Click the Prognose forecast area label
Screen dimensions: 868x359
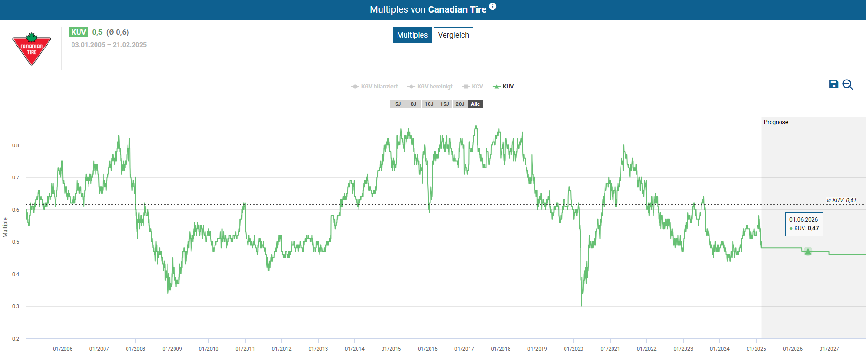776,122
